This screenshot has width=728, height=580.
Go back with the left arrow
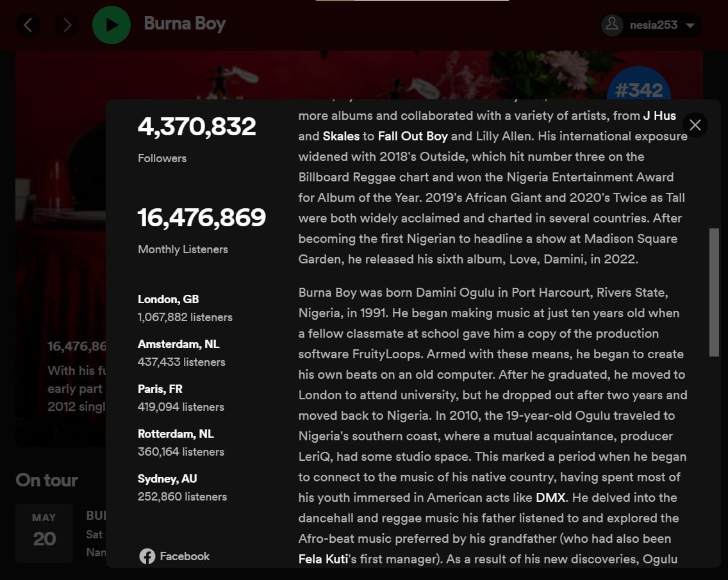point(28,25)
